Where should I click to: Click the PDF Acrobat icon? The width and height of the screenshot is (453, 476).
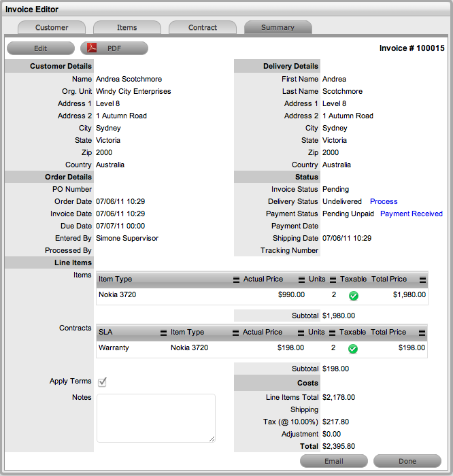click(x=92, y=48)
